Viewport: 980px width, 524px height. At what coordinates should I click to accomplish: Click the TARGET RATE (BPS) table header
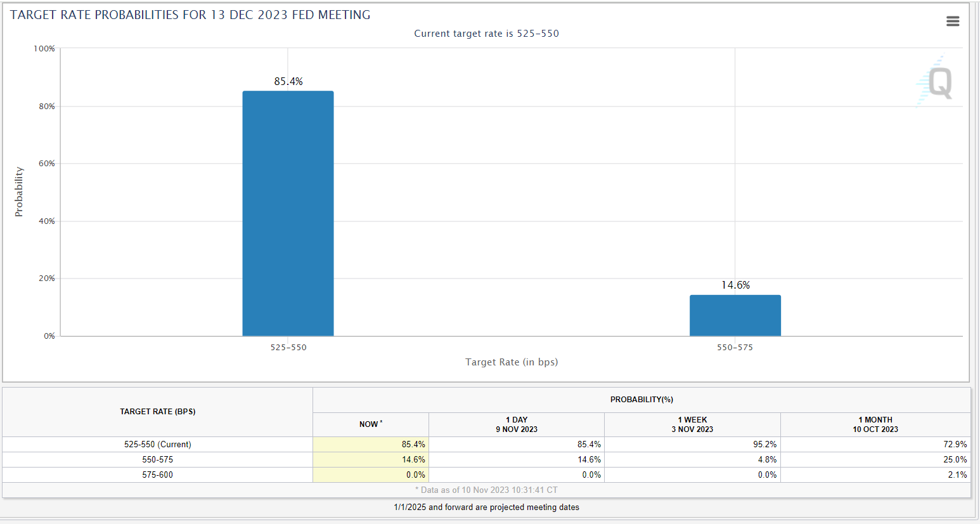point(157,412)
